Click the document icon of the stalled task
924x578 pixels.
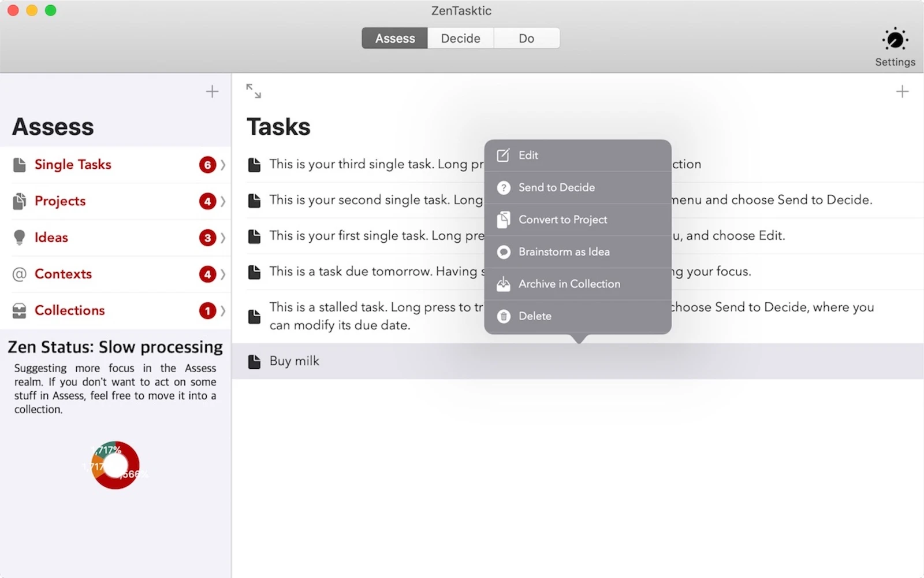[254, 317]
